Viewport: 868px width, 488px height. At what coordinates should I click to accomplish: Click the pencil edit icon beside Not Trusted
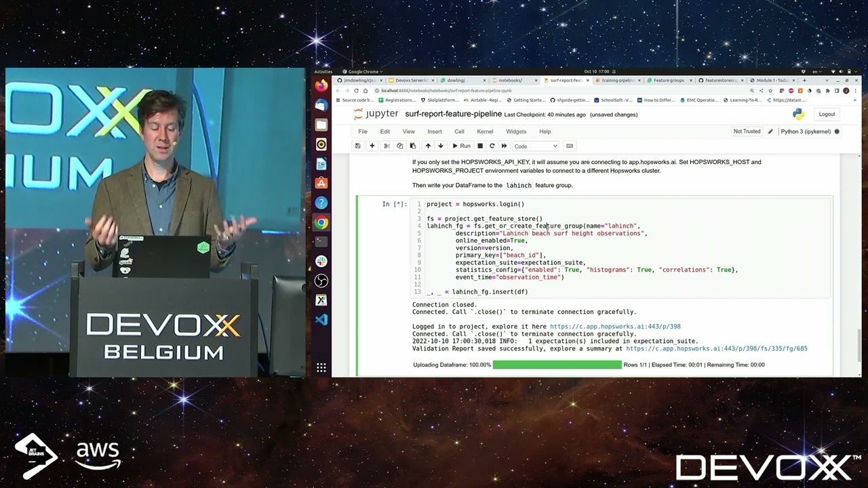[x=770, y=131]
